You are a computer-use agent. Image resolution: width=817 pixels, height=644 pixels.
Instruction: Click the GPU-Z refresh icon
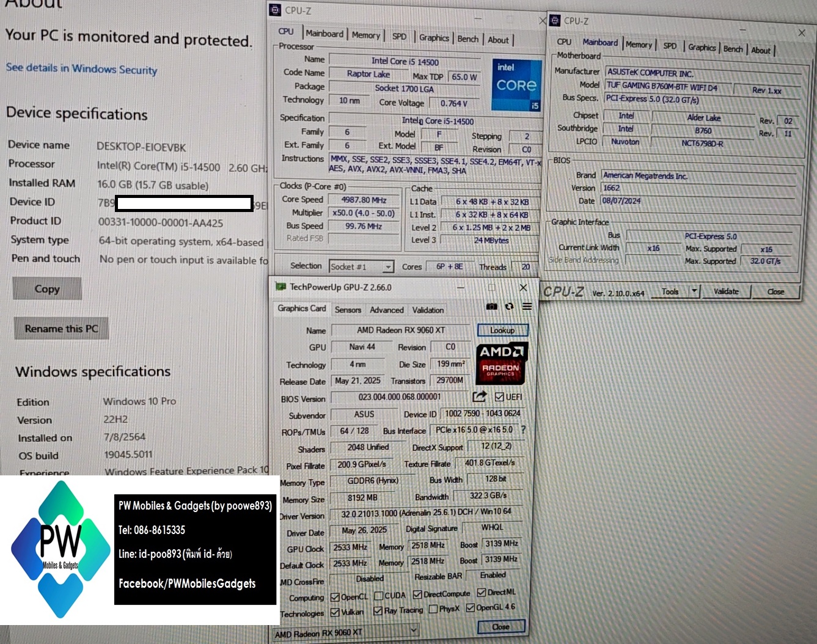(x=509, y=306)
